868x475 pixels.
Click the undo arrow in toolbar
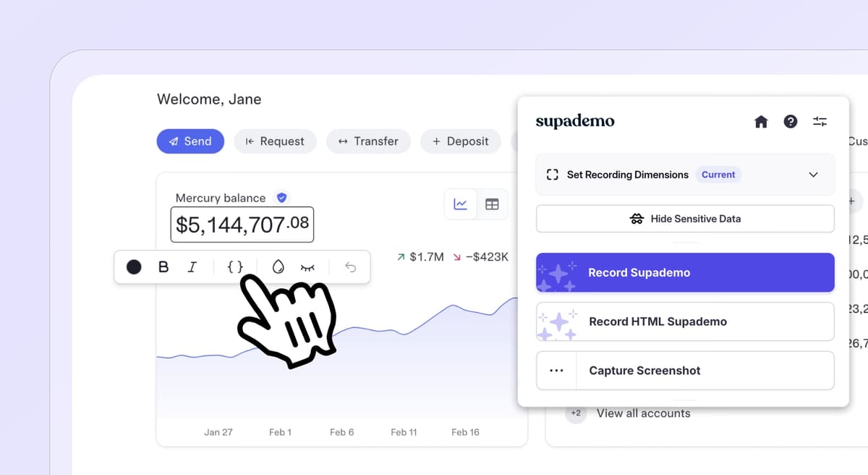[x=351, y=267]
